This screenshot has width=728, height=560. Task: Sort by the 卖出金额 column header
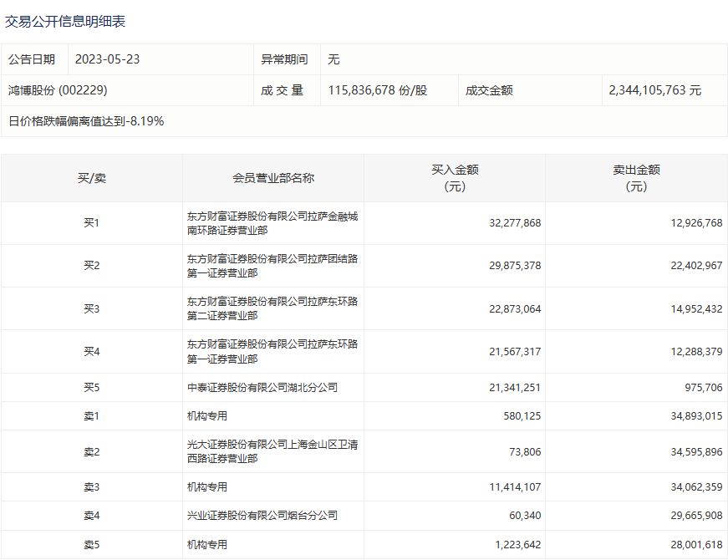(x=636, y=178)
